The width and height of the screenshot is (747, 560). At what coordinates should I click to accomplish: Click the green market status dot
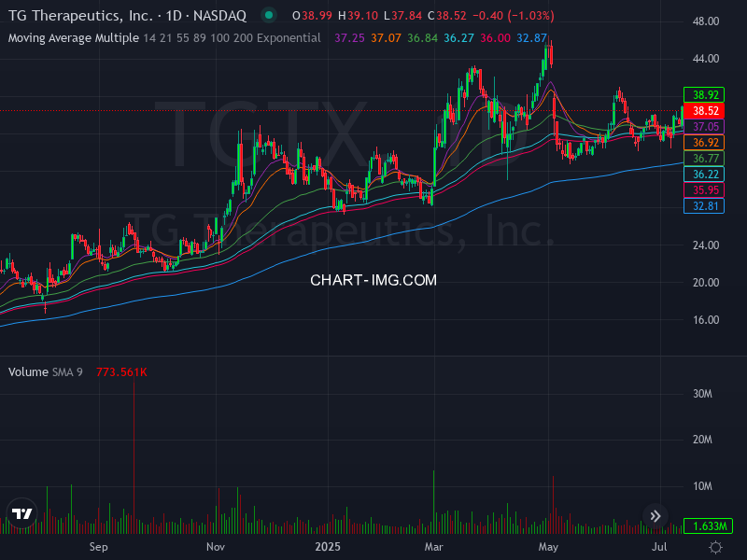[267, 15]
